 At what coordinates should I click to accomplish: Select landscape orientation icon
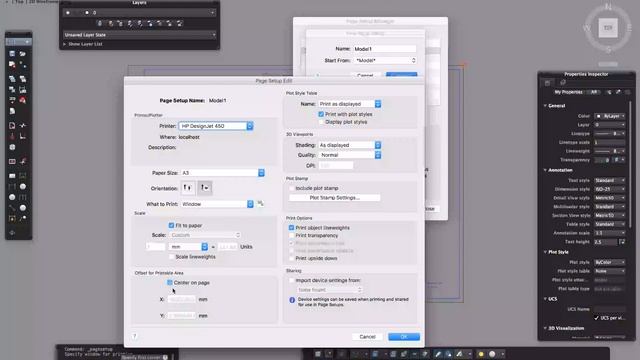205,188
